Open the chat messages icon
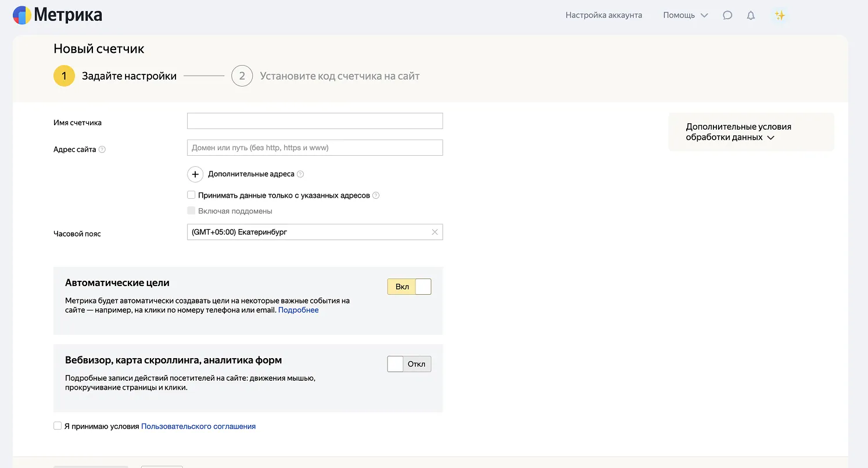This screenshot has width=868, height=468. [x=727, y=16]
